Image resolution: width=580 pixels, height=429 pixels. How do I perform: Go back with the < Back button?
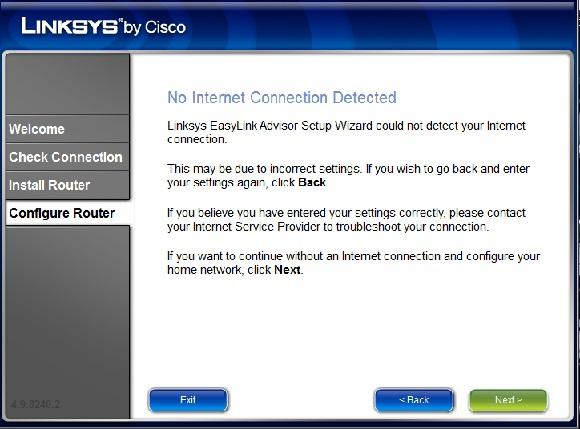414,400
